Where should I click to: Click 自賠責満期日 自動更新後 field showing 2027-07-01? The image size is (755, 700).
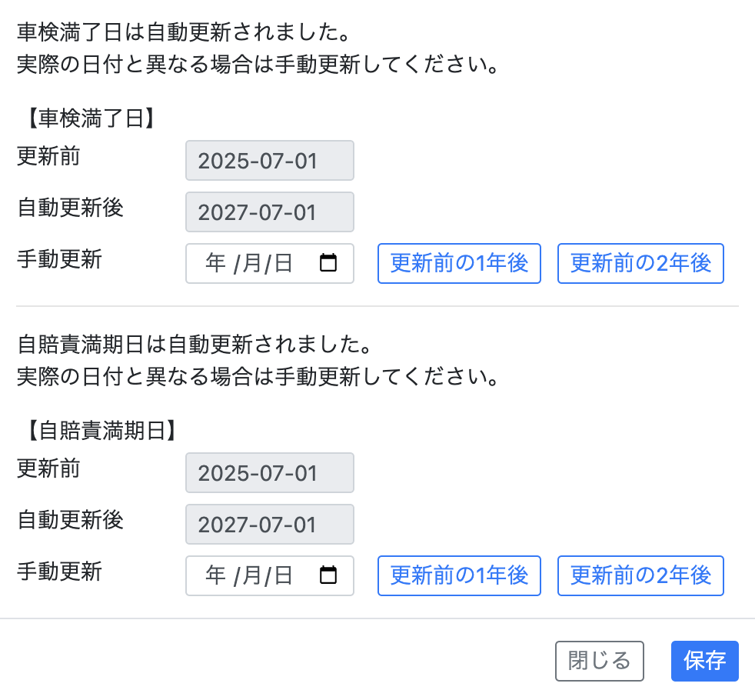pos(270,524)
